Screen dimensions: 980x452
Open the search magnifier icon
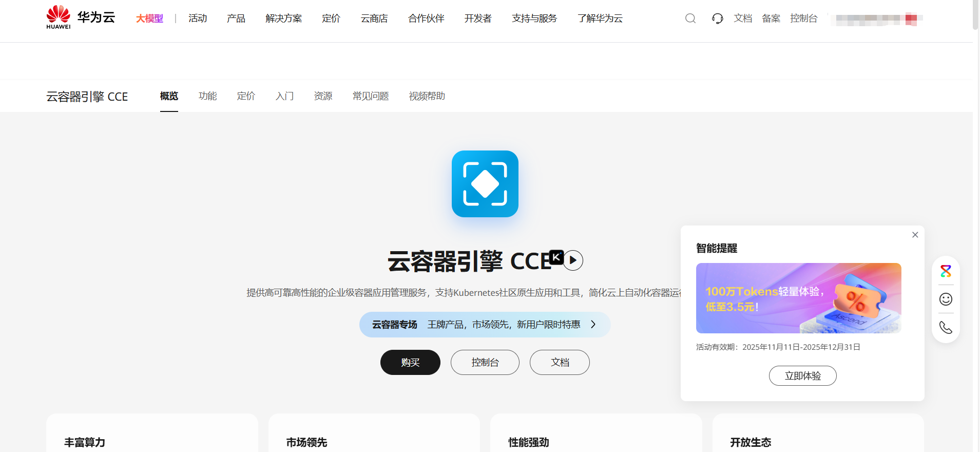690,18
